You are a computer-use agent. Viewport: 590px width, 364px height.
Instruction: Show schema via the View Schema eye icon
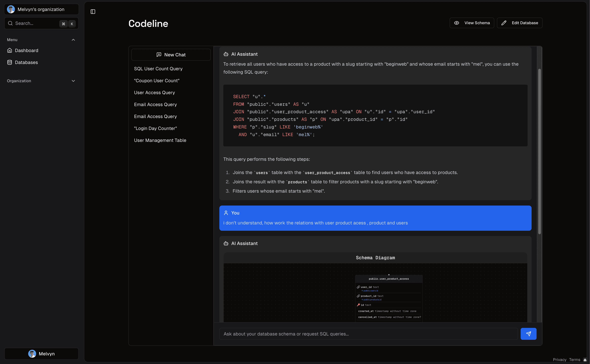456,23
